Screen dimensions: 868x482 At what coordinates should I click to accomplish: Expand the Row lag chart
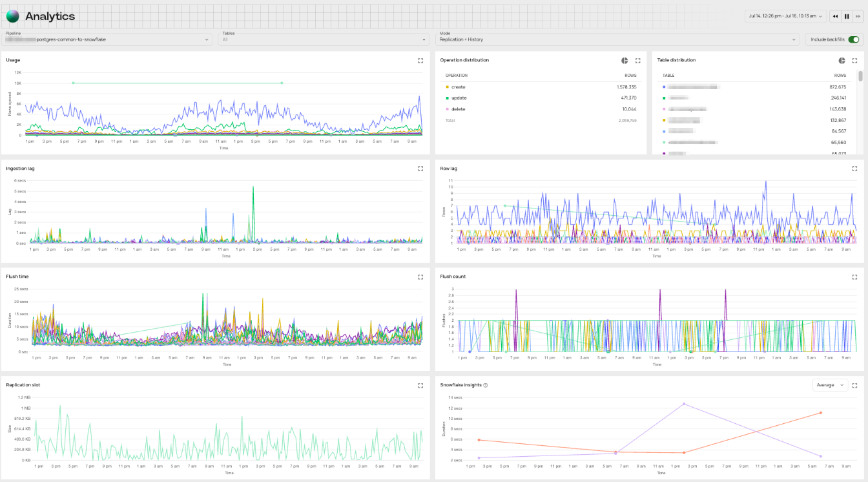(x=854, y=169)
